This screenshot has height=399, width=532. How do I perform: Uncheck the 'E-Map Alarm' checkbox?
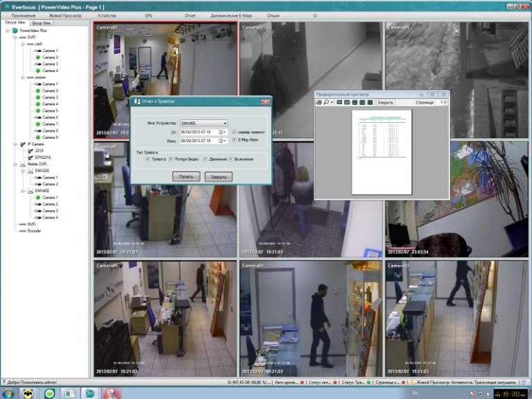(x=234, y=140)
